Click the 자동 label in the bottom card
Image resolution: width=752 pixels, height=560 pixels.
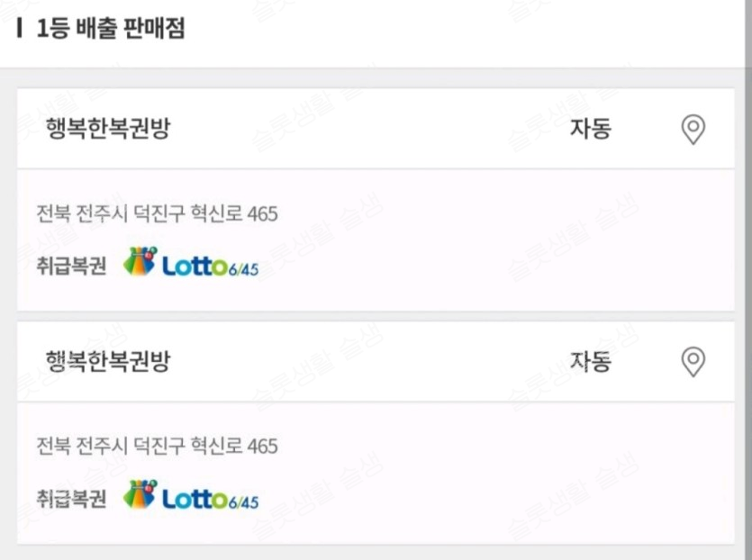coord(590,362)
